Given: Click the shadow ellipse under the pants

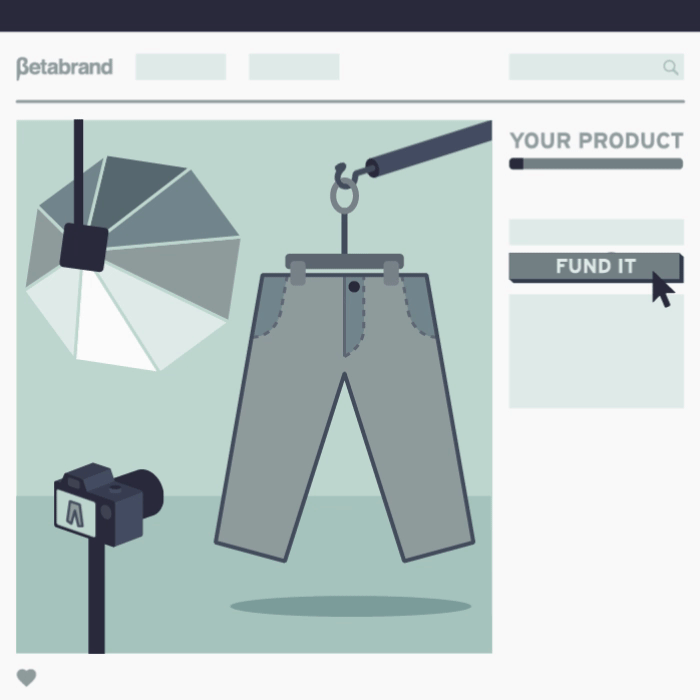Looking at the screenshot, I should coord(350,606).
